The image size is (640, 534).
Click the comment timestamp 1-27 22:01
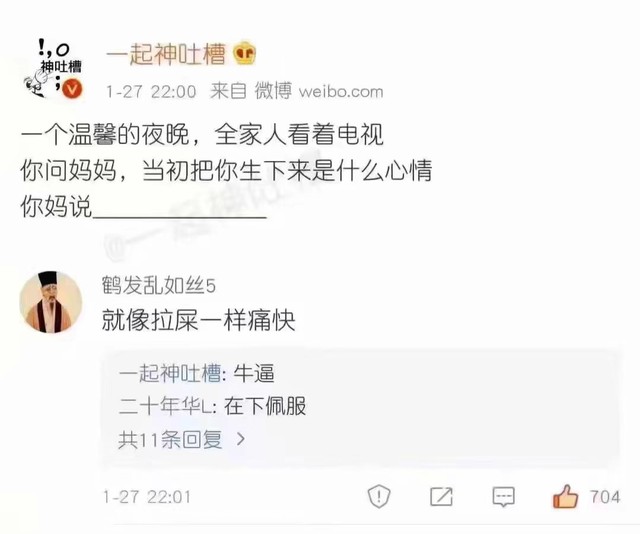pos(147,497)
